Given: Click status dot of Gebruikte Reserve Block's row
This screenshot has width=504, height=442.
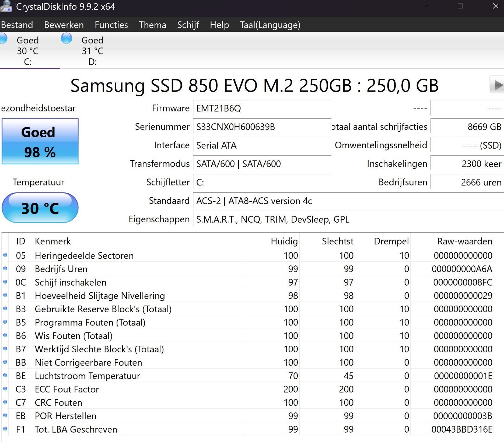Looking at the screenshot, I should click(5, 309).
